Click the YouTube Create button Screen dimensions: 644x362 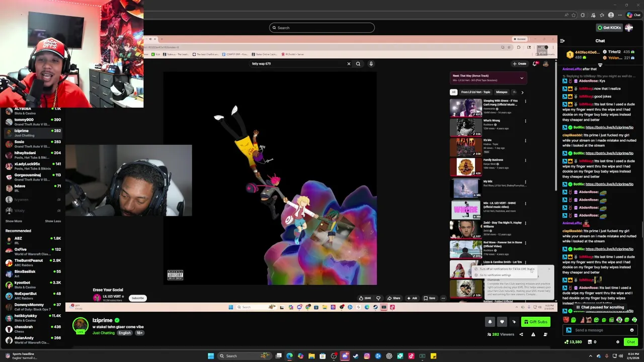point(520,64)
